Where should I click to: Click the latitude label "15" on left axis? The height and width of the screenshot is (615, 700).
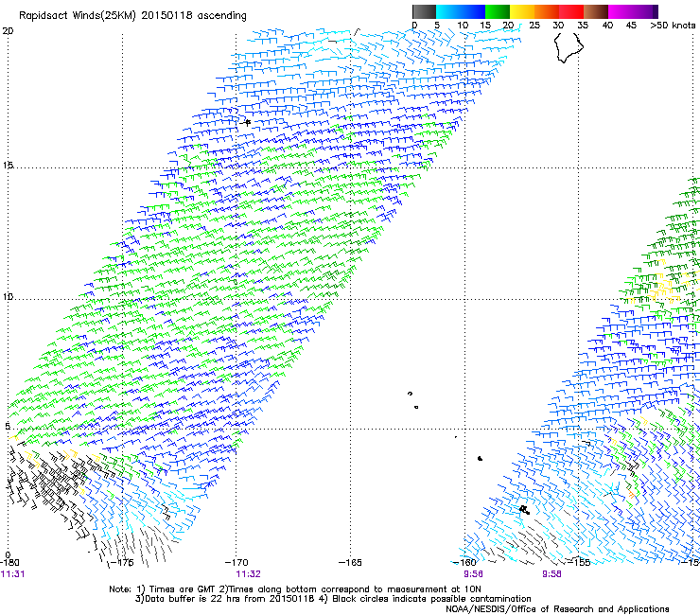tap(8, 166)
